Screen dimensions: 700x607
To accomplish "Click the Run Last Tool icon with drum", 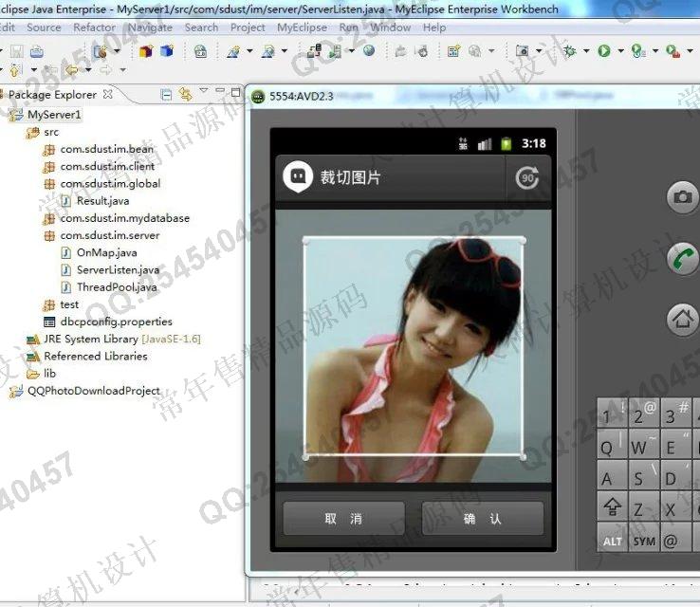I will coord(638,51).
